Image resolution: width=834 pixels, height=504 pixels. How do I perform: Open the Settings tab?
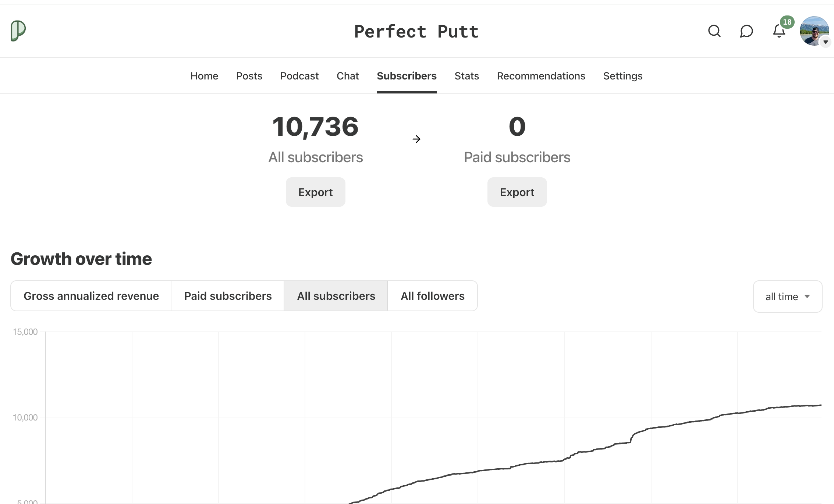click(622, 76)
